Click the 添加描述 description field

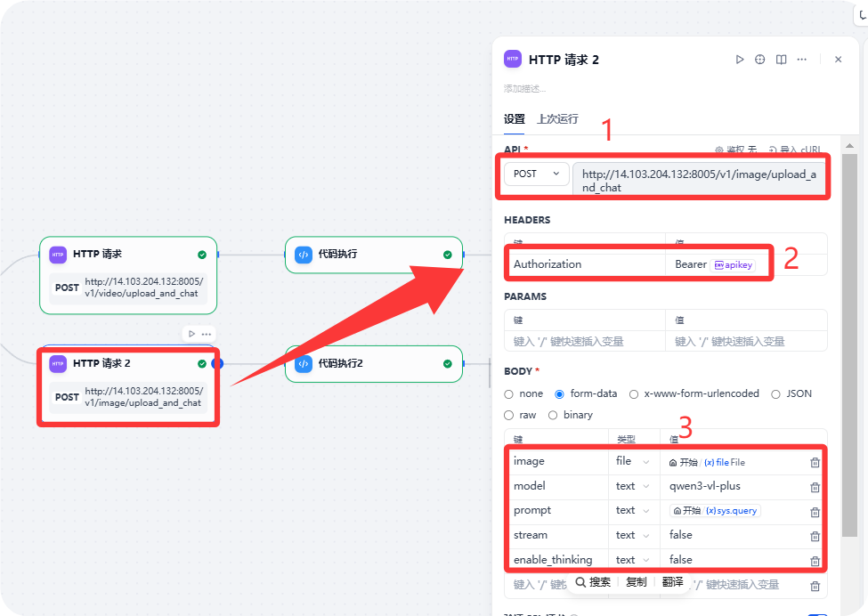(x=524, y=88)
